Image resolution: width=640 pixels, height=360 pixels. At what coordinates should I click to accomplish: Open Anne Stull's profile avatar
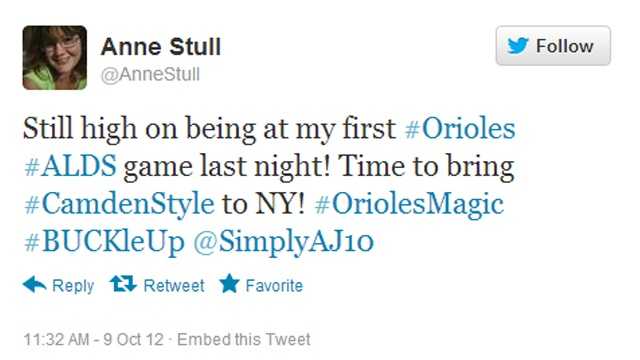[55, 58]
